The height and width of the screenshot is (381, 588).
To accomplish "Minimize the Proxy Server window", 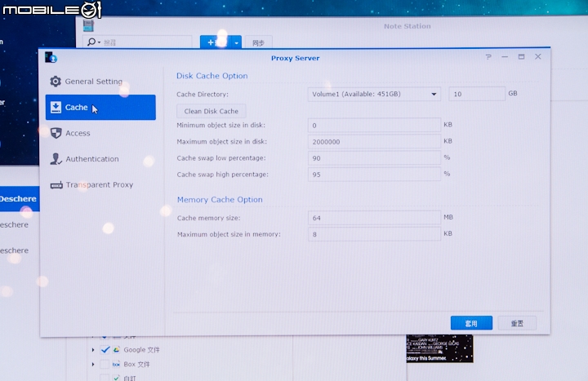I will (x=505, y=57).
